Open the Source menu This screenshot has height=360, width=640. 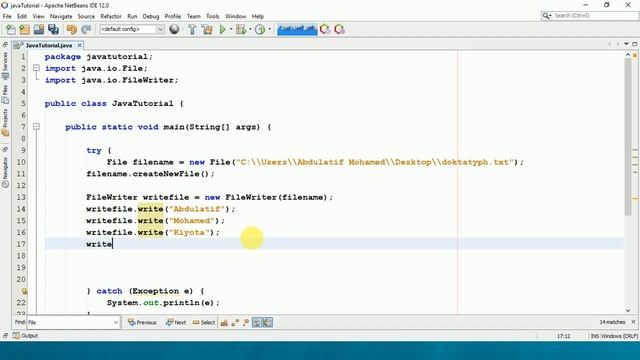86,16
